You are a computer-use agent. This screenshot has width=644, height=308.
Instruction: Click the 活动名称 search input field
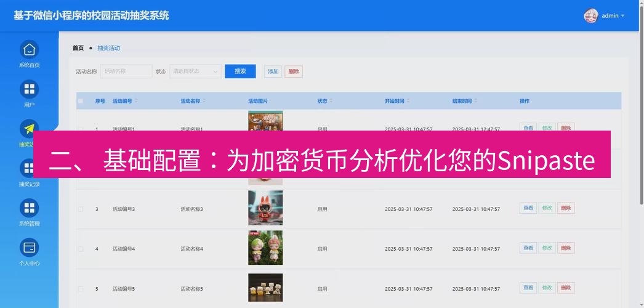(x=126, y=71)
